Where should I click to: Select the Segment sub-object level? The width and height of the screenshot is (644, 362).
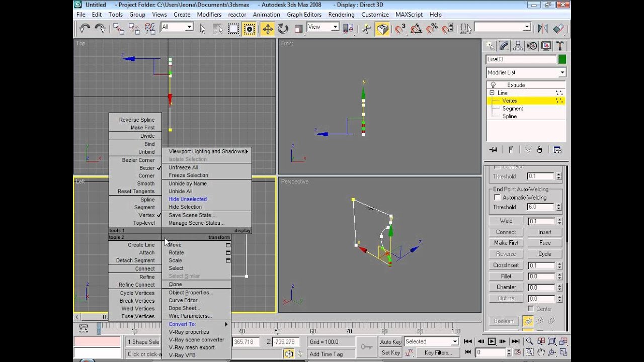point(513,109)
